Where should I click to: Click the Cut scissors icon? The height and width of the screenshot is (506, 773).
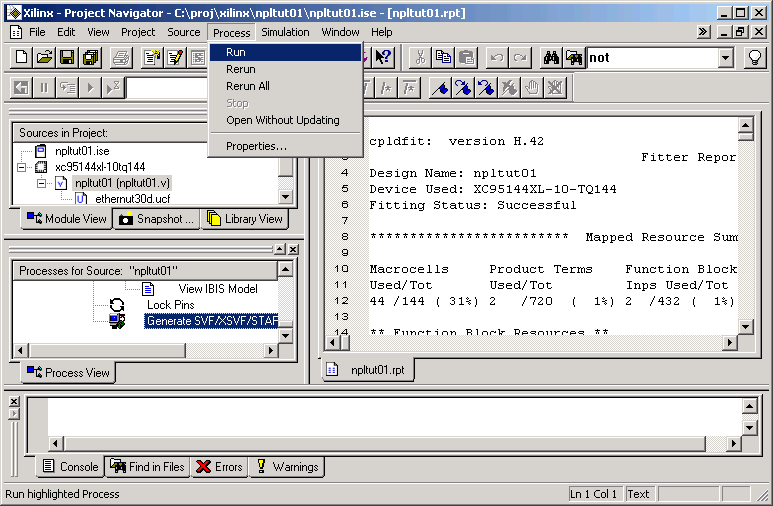(420, 58)
